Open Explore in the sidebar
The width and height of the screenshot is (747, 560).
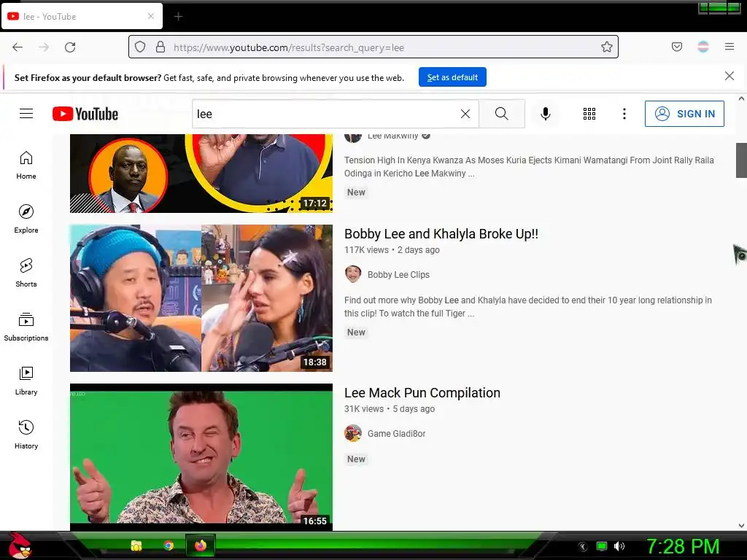point(26,219)
